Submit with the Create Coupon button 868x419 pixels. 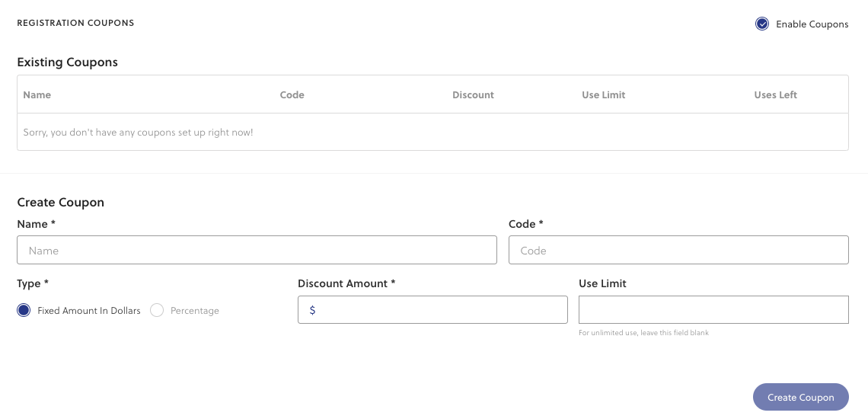pos(800,398)
